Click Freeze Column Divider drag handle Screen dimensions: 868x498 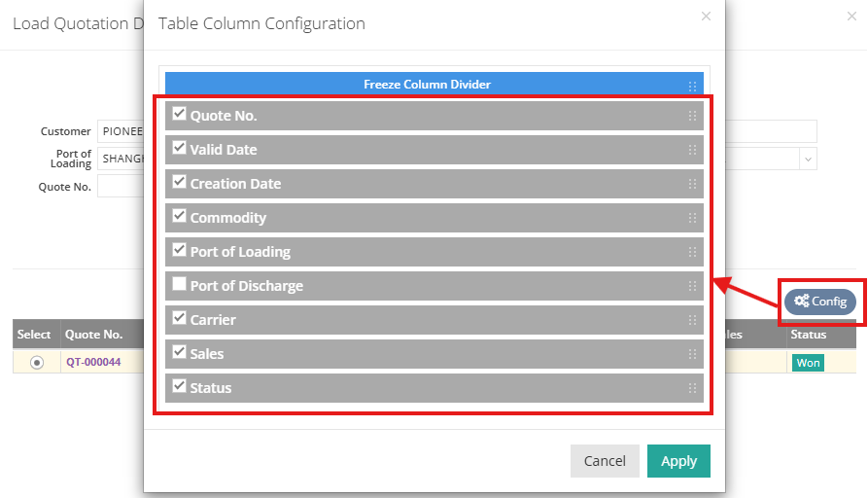coord(692,85)
